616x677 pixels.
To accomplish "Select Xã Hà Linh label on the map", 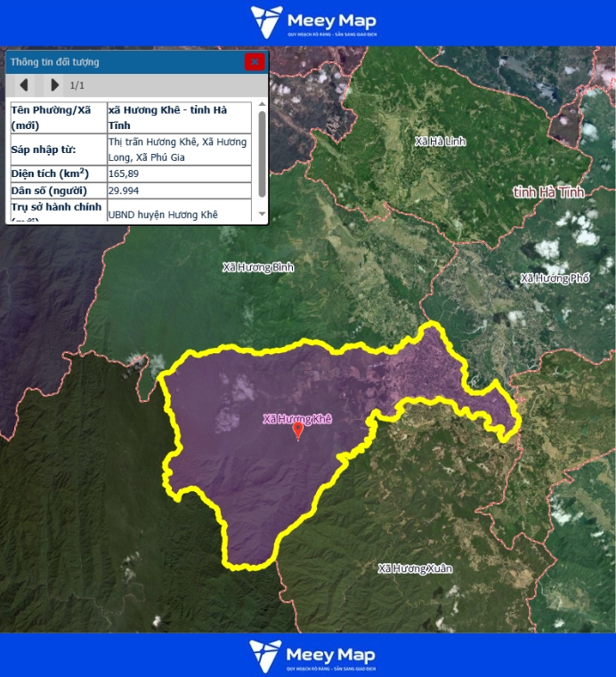I will [441, 141].
